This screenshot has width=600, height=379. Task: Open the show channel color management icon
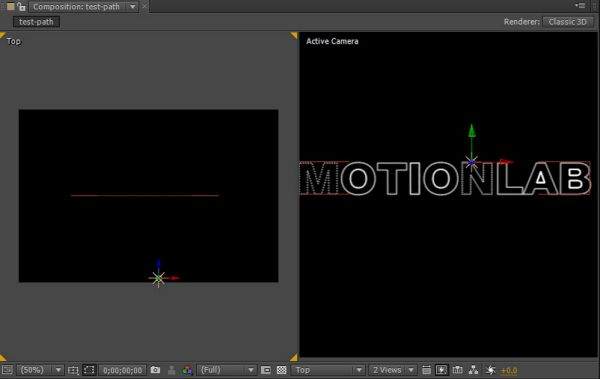187,370
